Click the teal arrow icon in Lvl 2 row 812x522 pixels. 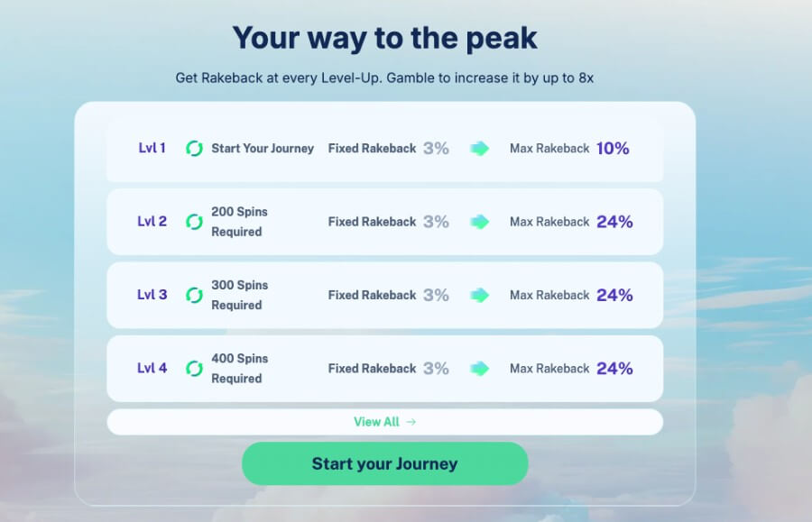tap(480, 222)
